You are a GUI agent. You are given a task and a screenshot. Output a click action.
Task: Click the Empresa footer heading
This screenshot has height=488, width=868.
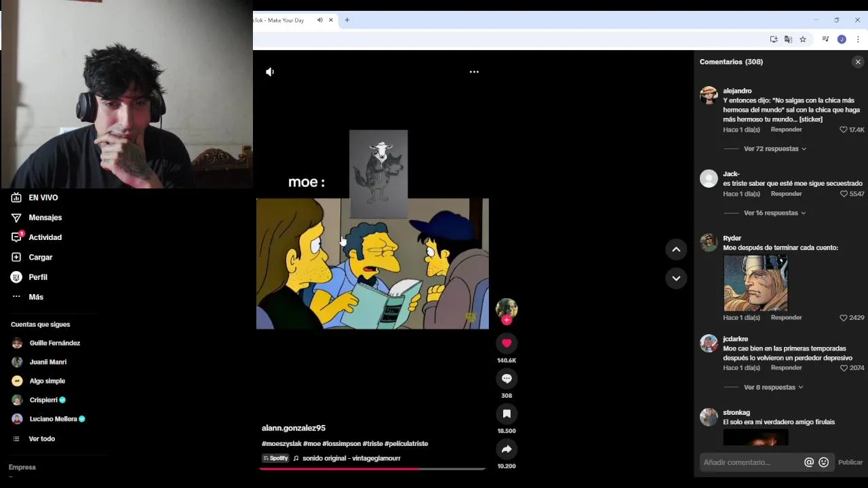pyautogui.click(x=22, y=468)
